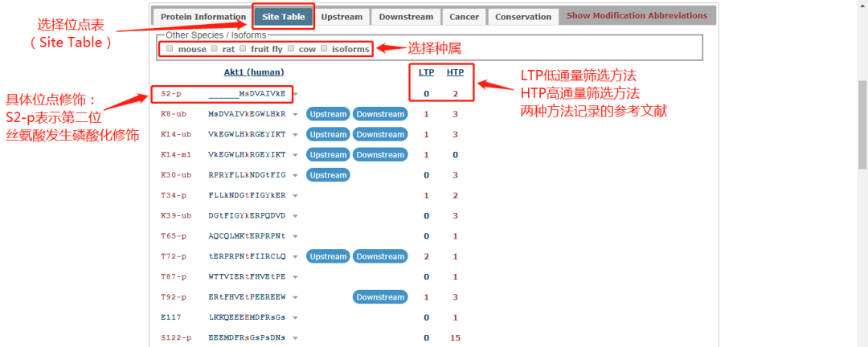Click LTP count 2 for T72-p

tap(426, 257)
